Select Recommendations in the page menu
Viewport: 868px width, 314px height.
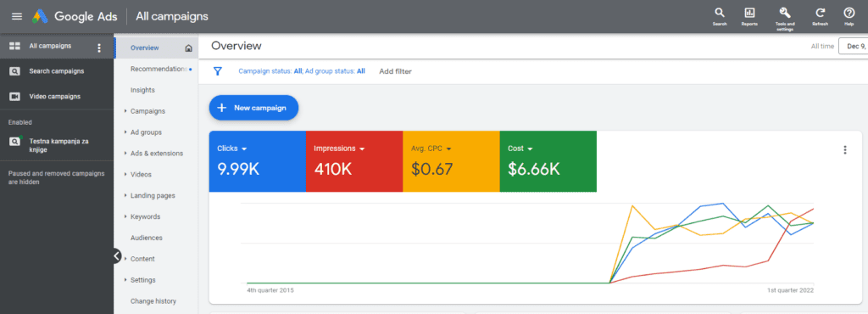tap(159, 70)
